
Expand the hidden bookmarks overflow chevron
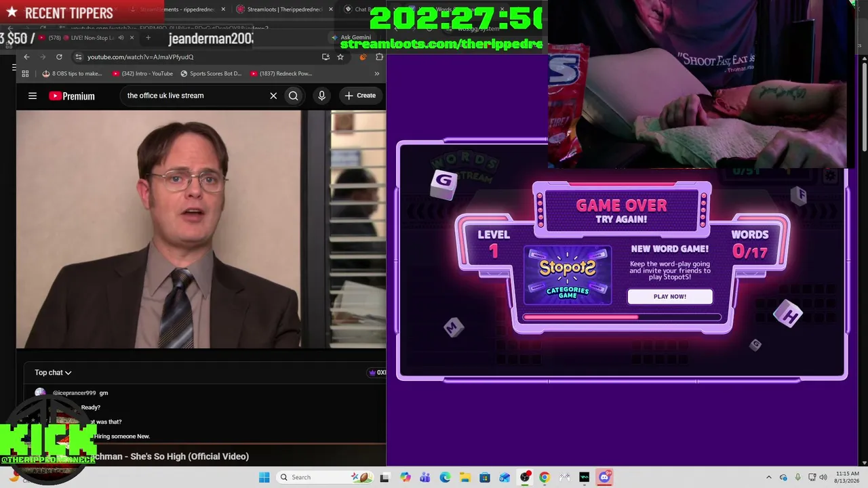(x=377, y=73)
